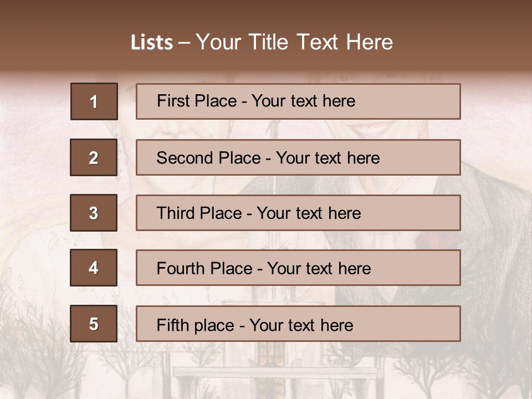
Task: Select the 'Your Title Text Here' text
Action: click(x=294, y=42)
